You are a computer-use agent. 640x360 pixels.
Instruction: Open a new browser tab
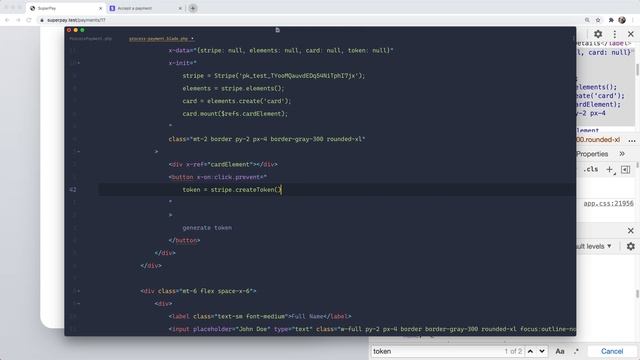[193, 8]
